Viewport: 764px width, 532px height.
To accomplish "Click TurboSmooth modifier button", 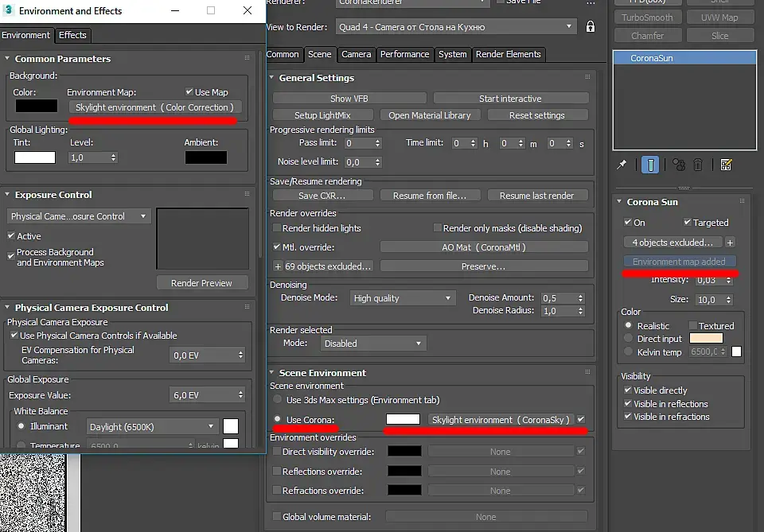I will tap(647, 17).
